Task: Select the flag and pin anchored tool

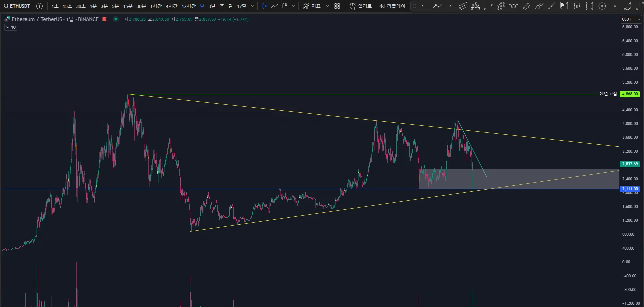Action: coord(564,6)
